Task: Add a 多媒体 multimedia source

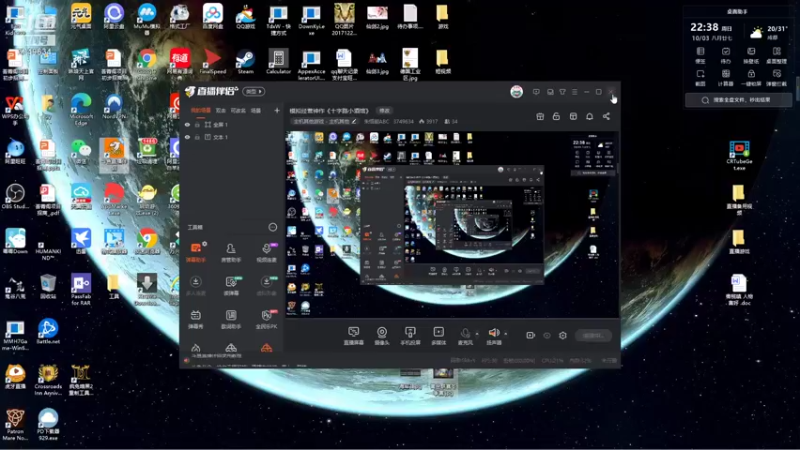Action: coord(438,336)
